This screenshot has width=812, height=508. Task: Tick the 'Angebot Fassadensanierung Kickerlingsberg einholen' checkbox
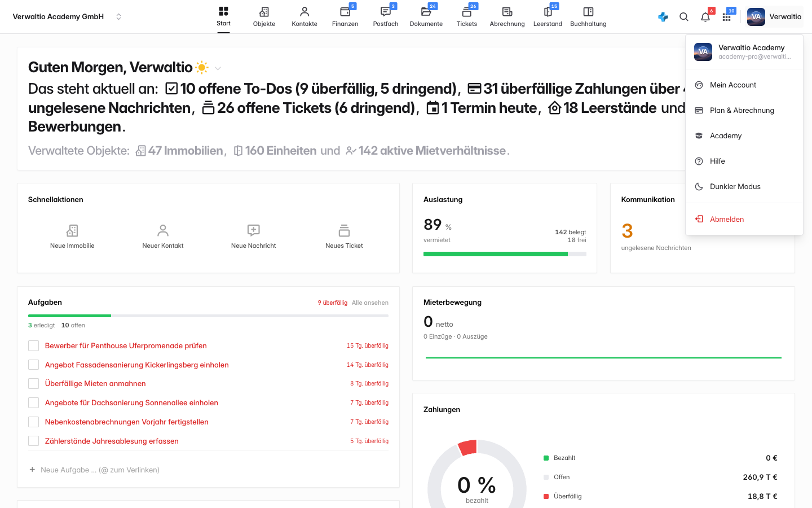click(x=34, y=365)
